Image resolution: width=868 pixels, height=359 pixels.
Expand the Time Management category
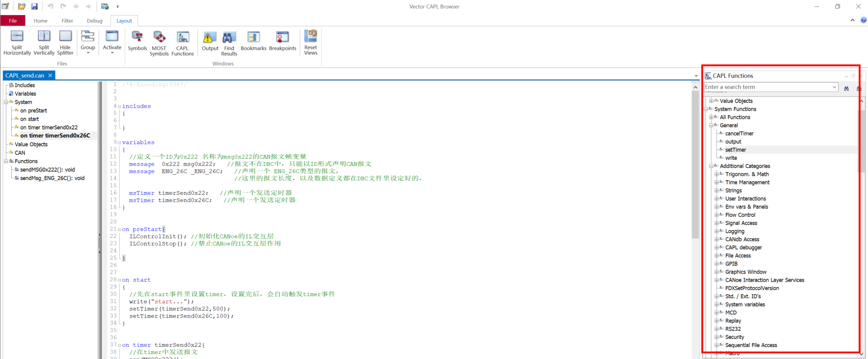(716, 182)
